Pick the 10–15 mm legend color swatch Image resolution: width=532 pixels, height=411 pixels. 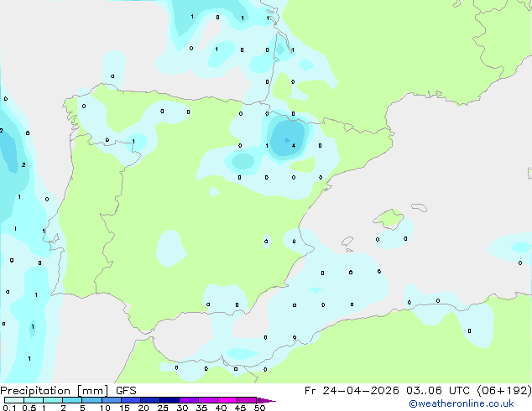[x=111, y=400]
